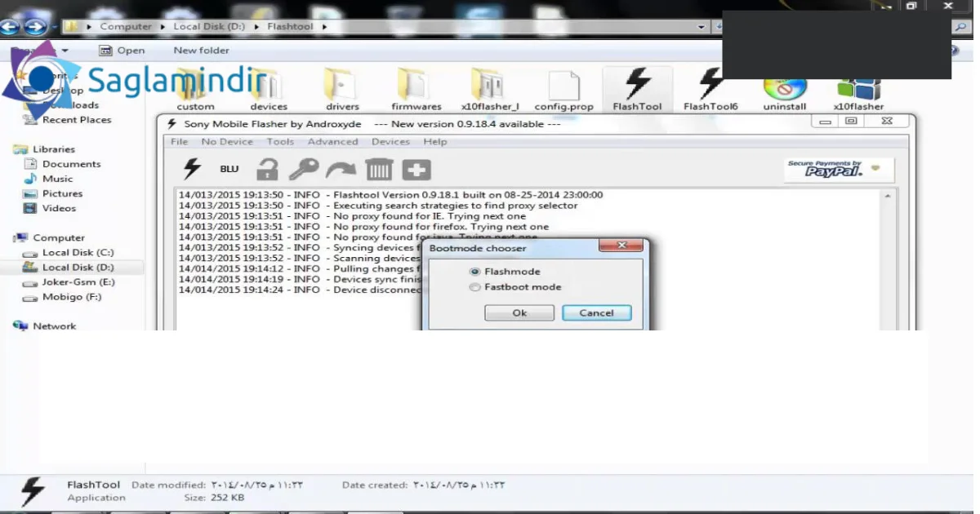Viewport: 980px width, 514px height.
Task: Open the Devices menu
Action: pyautogui.click(x=390, y=142)
